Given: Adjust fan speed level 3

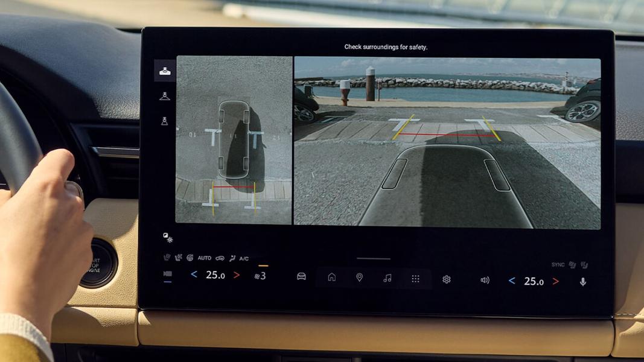Looking at the screenshot, I should pos(260,276).
